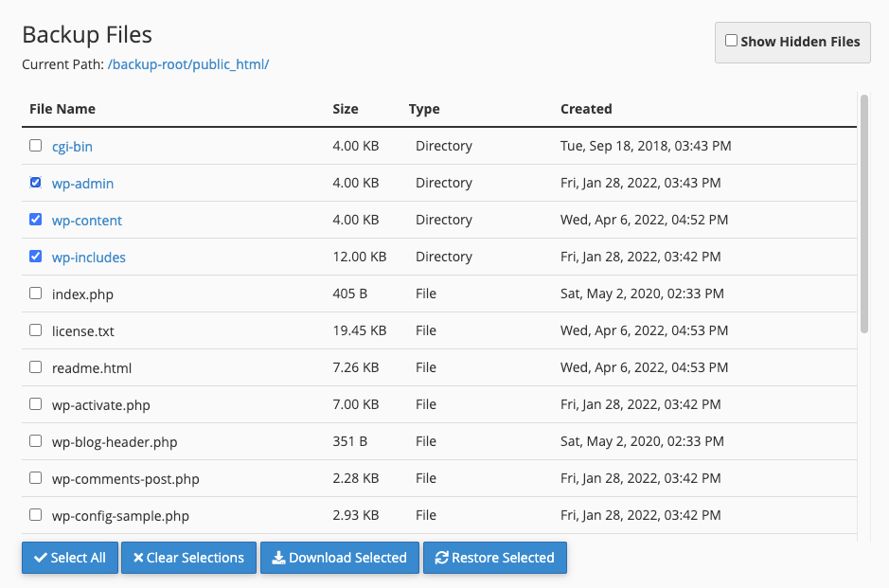Uncheck the wp-content checkbox
Viewport: 889px width, 588px height.
tap(36, 220)
